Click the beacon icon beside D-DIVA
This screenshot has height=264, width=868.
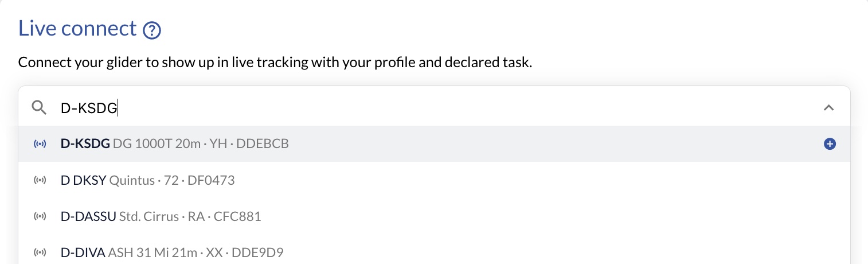pos(40,253)
